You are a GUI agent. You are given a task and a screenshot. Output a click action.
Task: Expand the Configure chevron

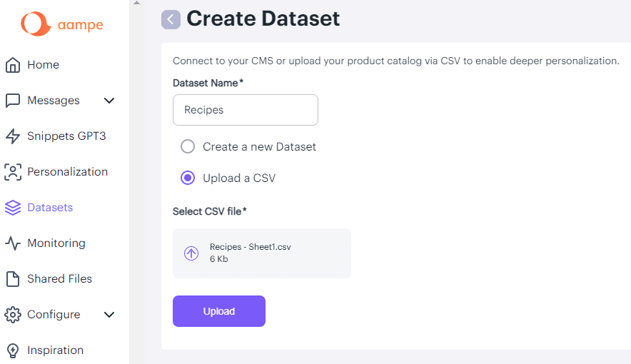(109, 315)
